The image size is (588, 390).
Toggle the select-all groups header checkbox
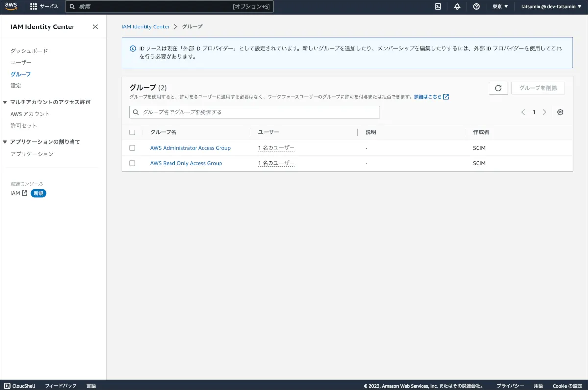(132, 132)
